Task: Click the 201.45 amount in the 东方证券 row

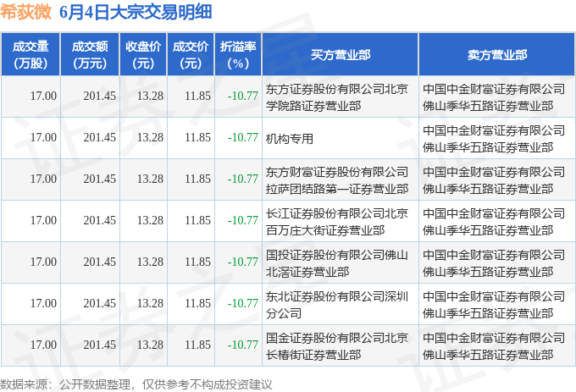Action: [100, 97]
